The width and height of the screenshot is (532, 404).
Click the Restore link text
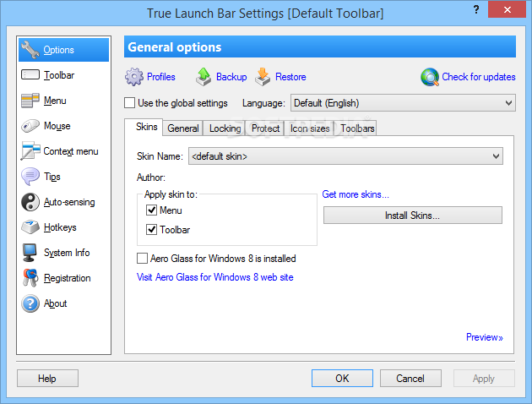(290, 77)
